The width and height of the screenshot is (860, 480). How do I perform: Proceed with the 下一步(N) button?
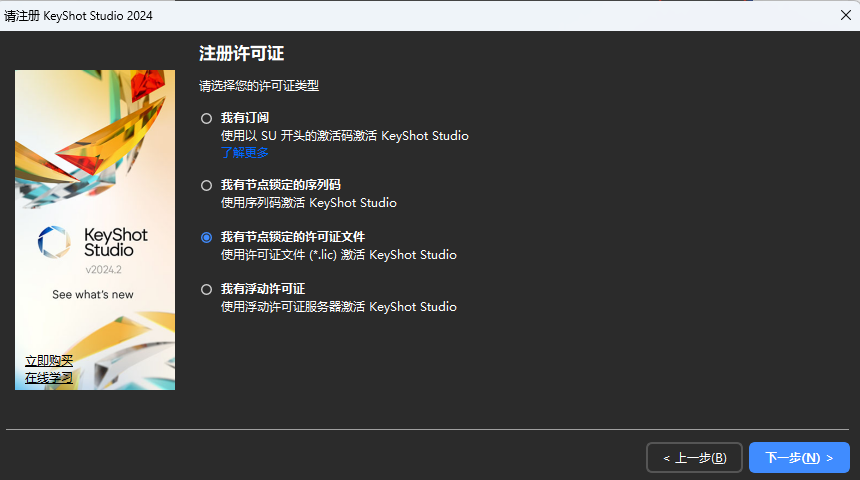point(799,458)
